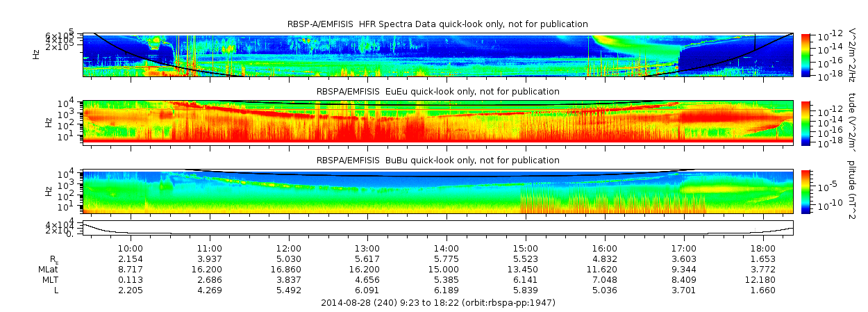This screenshot has width=868, height=312.
Task: Click the BuBu spectrogram color bar
Action: [806, 190]
